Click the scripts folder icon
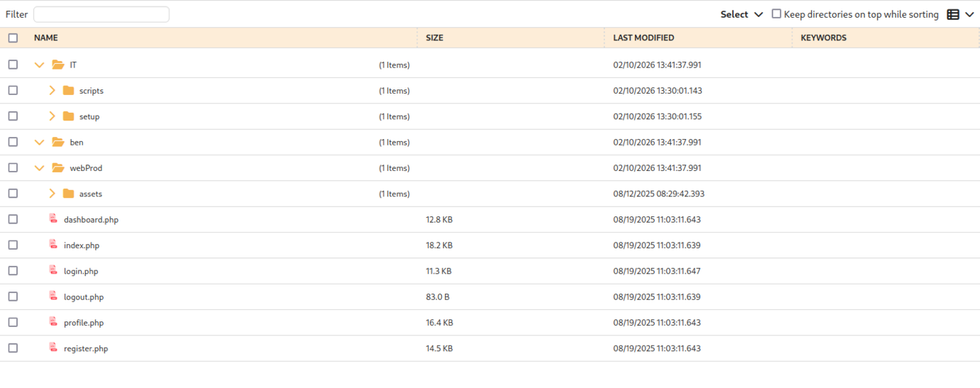 coord(68,91)
